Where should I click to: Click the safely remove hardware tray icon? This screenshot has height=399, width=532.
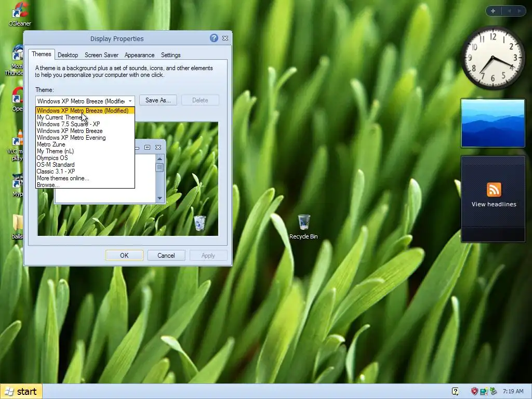pos(493,391)
